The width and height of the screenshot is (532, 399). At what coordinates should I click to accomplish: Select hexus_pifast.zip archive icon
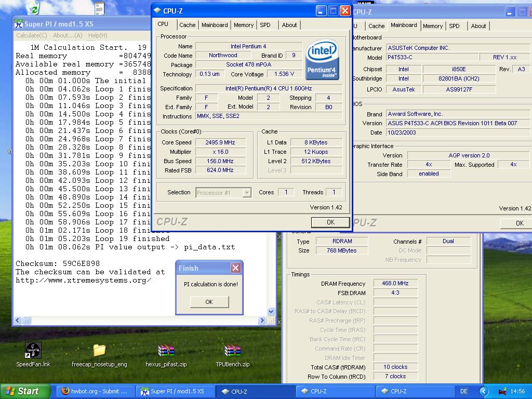point(166,351)
